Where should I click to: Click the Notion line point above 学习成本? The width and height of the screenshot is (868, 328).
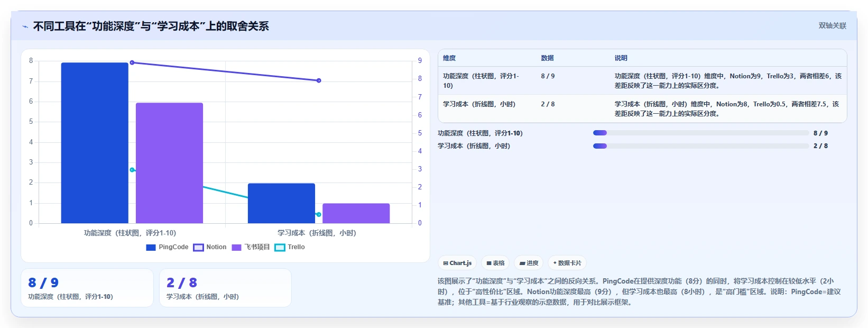click(x=319, y=80)
